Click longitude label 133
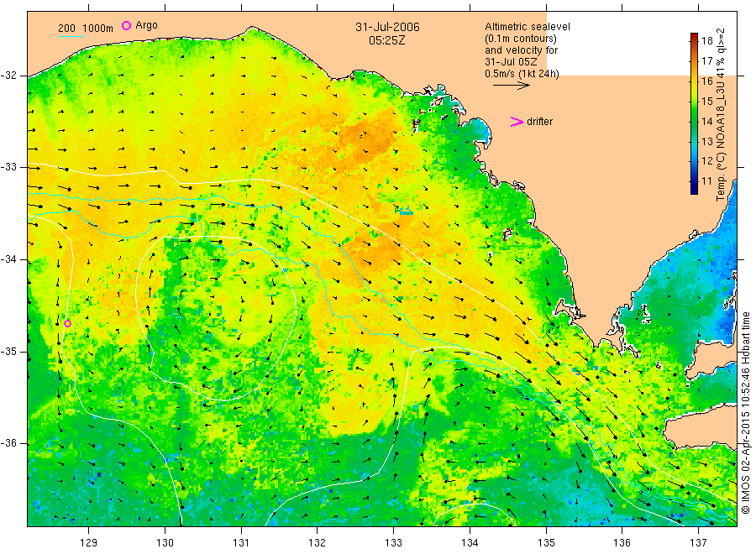The width and height of the screenshot is (756, 554). [393, 543]
